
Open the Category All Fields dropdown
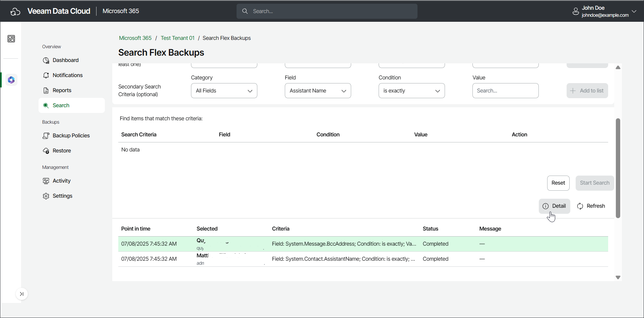(224, 91)
